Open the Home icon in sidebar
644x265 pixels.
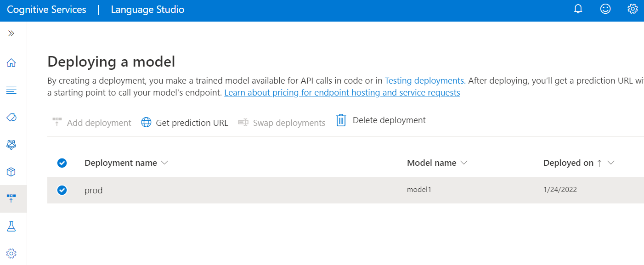point(11,63)
